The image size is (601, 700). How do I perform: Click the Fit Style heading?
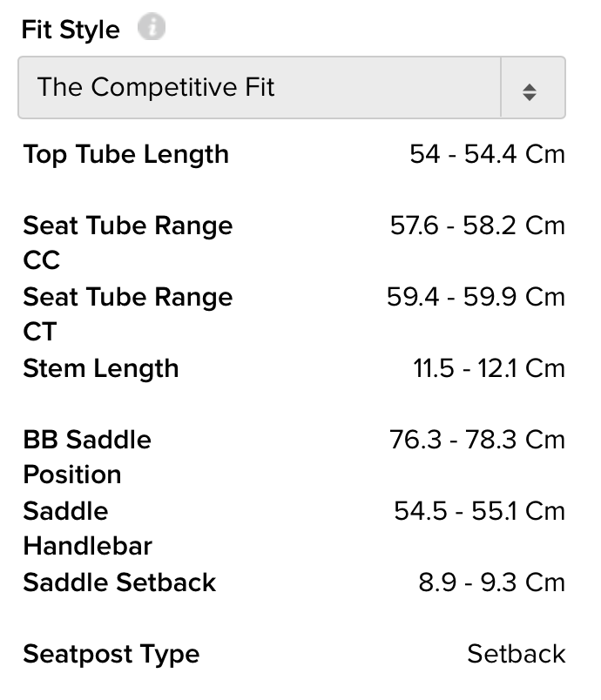point(71,30)
